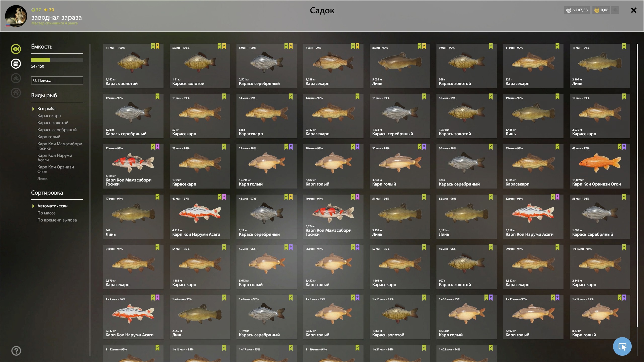
Task: Filter by Карп голый species
Action: click(x=49, y=137)
